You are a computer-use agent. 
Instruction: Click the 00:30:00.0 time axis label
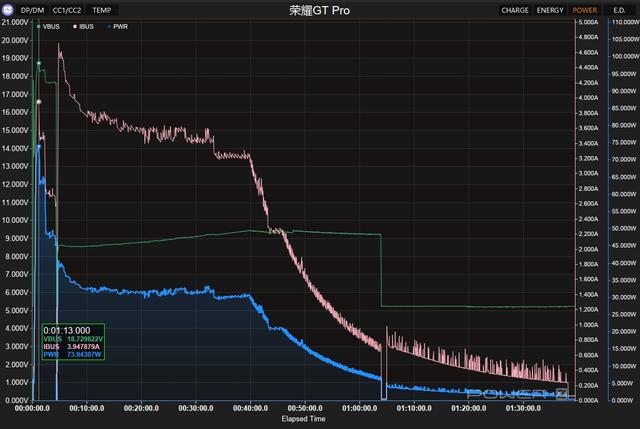tap(196, 408)
